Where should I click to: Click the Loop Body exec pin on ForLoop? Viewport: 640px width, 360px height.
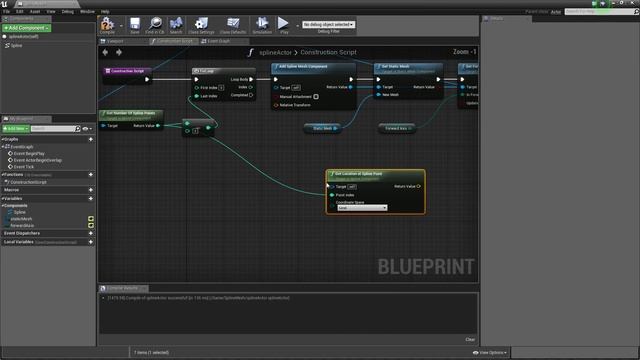click(x=251, y=79)
